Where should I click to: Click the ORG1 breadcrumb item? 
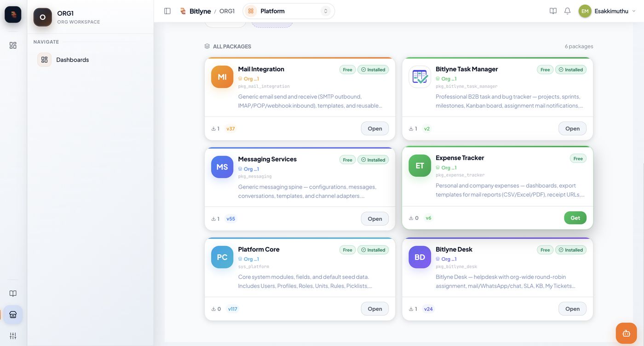tap(227, 11)
